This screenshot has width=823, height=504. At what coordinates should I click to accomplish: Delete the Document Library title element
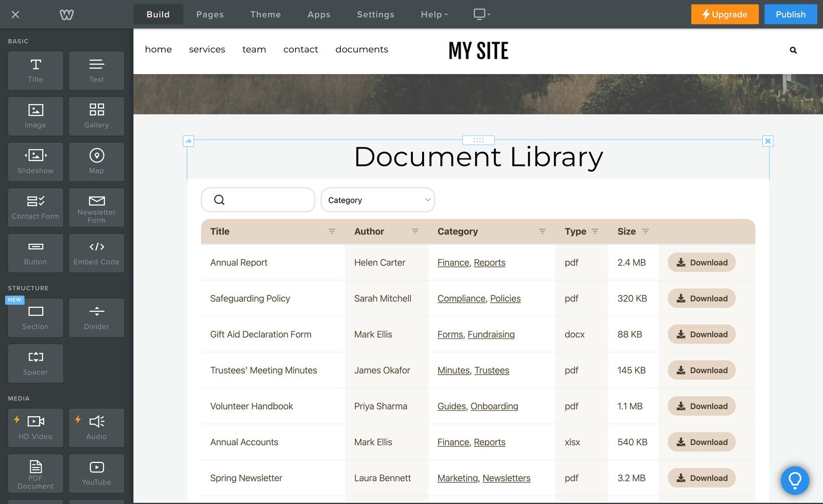768,141
